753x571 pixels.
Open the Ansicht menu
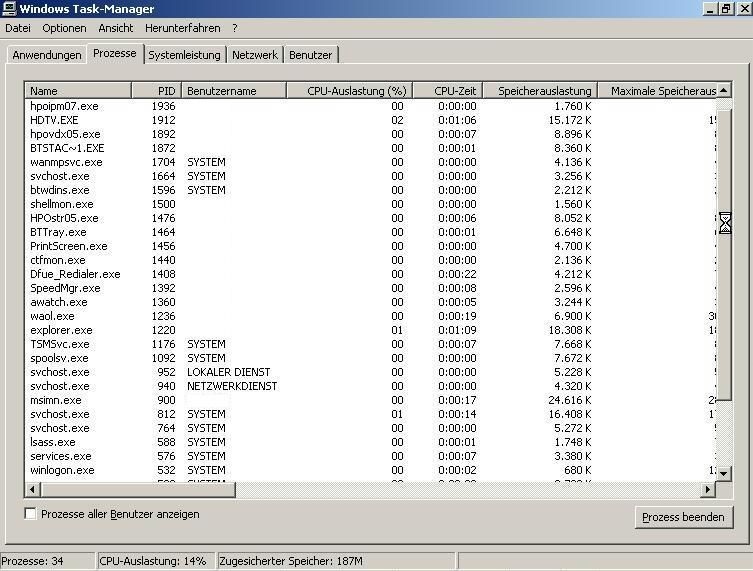click(x=116, y=28)
